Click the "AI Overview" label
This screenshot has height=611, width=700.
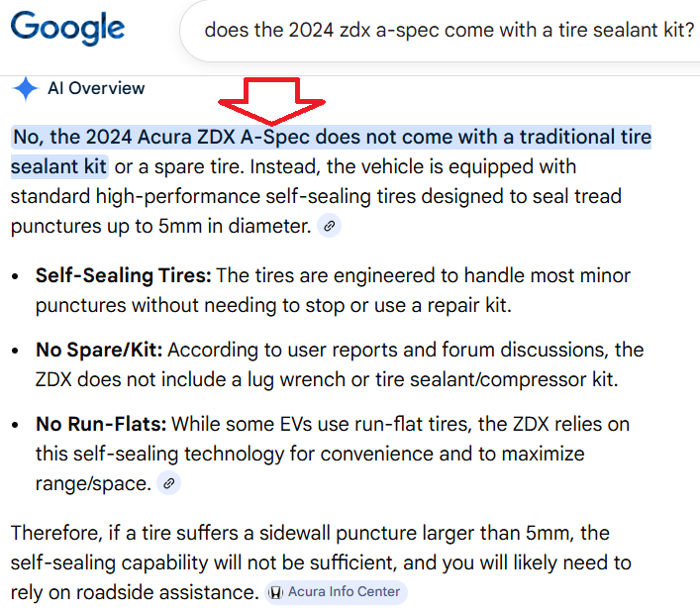(96, 89)
